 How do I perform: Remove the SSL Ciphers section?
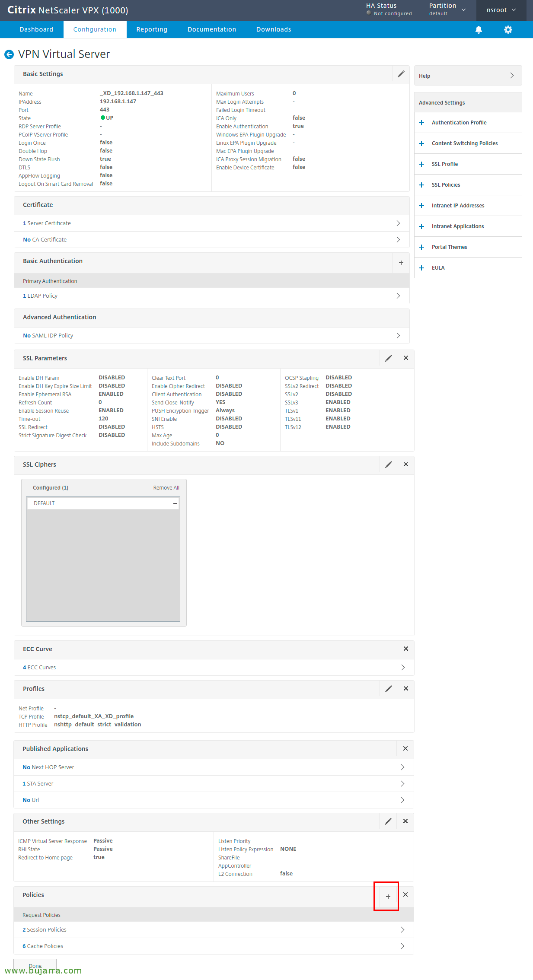point(406,465)
